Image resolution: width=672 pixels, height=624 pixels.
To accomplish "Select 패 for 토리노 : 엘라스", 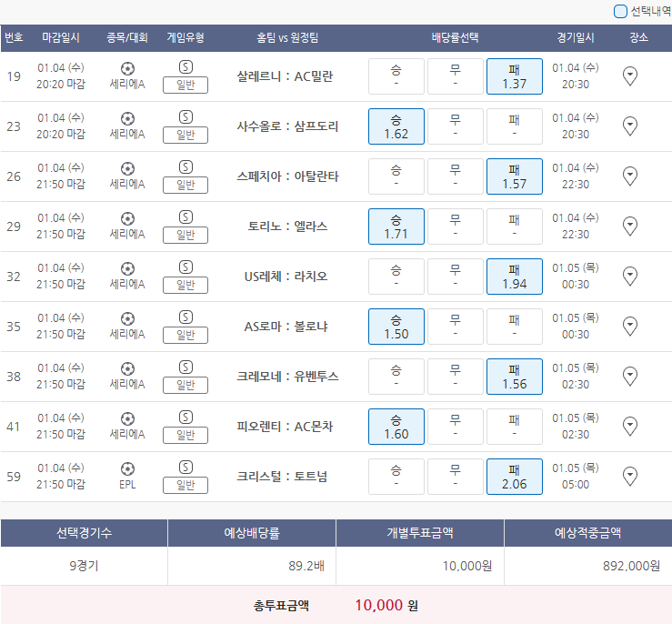I will point(515,226).
